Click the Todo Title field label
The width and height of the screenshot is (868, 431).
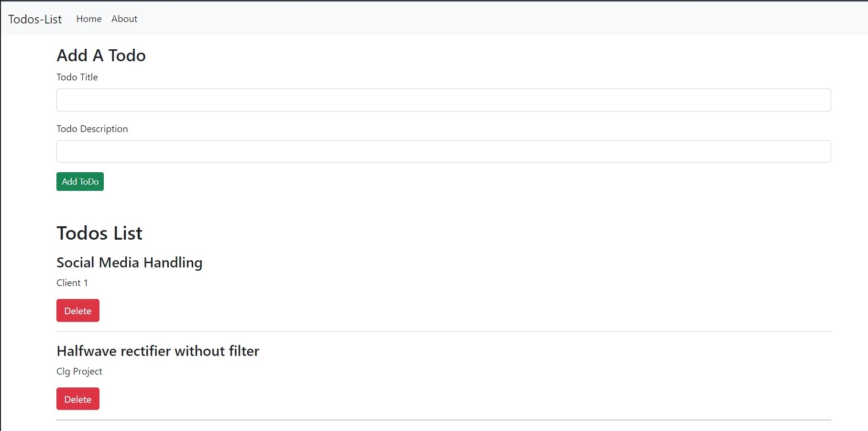coord(77,77)
